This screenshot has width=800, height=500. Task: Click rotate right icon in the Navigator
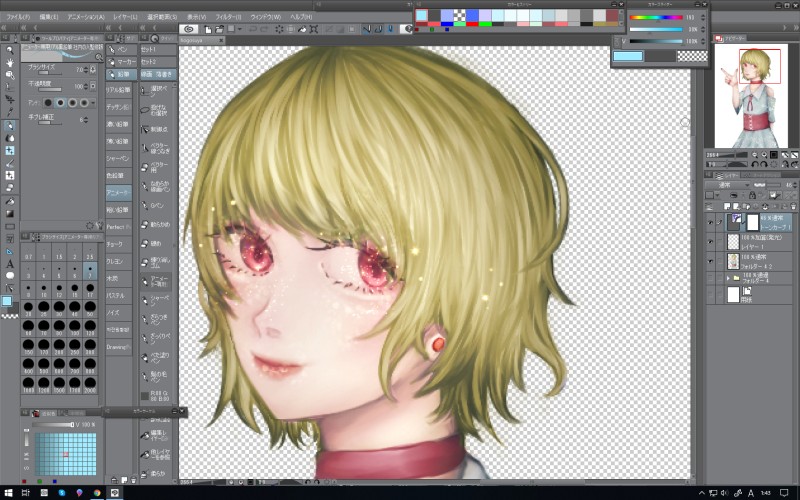coord(764,164)
